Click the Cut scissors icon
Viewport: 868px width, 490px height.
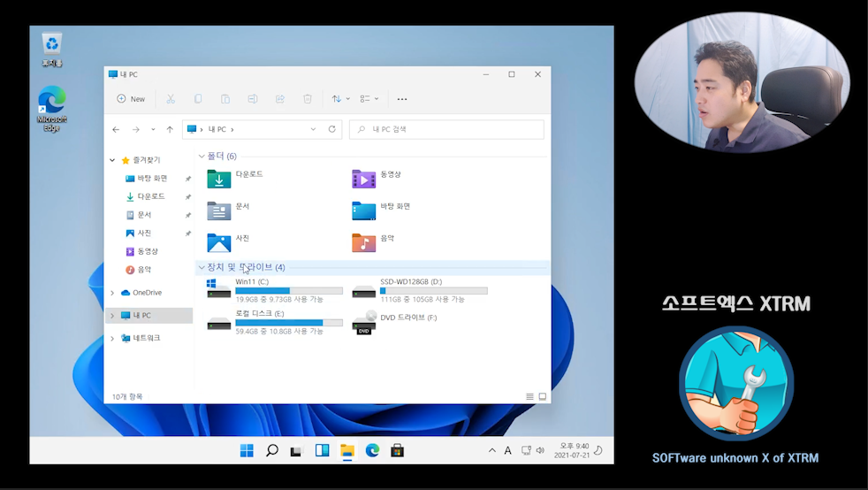click(171, 99)
